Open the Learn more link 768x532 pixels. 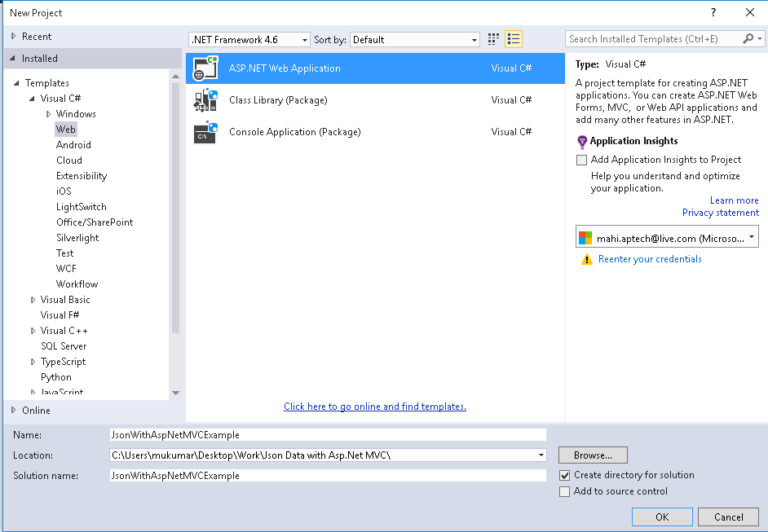(735, 200)
